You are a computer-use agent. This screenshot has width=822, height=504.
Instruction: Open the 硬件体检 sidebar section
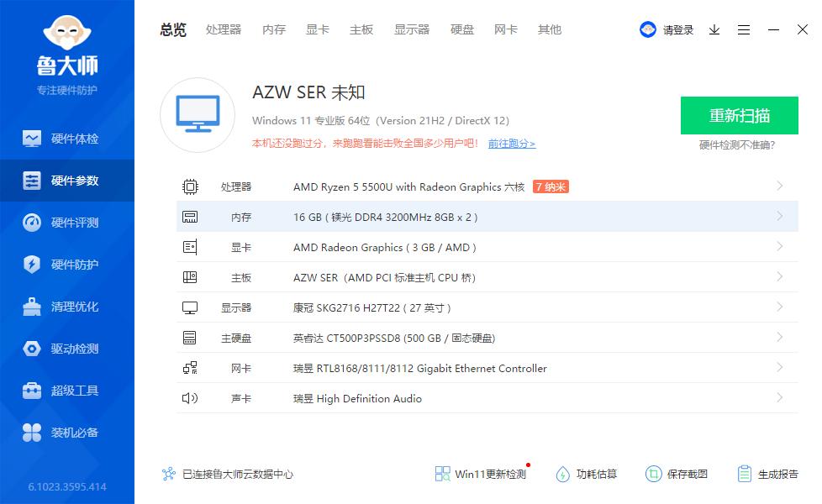pyautogui.click(x=67, y=138)
